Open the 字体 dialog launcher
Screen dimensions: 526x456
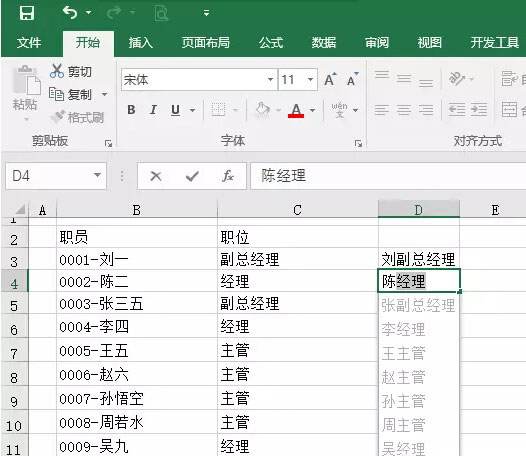[x=358, y=144]
